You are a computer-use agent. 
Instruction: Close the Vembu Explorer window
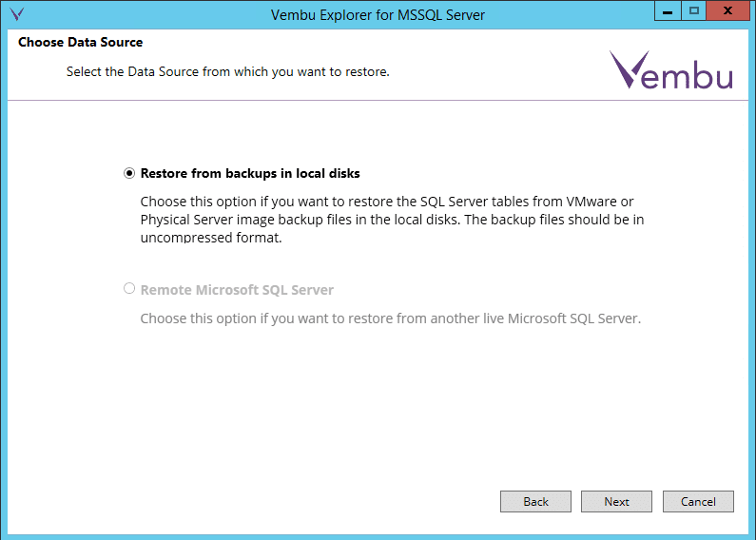pyautogui.click(x=727, y=10)
